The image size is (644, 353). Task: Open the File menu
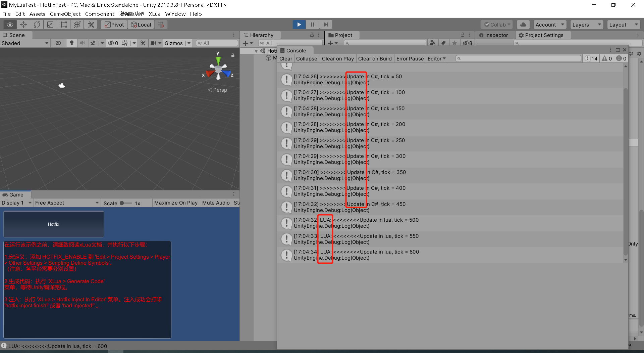coord(6,14)
